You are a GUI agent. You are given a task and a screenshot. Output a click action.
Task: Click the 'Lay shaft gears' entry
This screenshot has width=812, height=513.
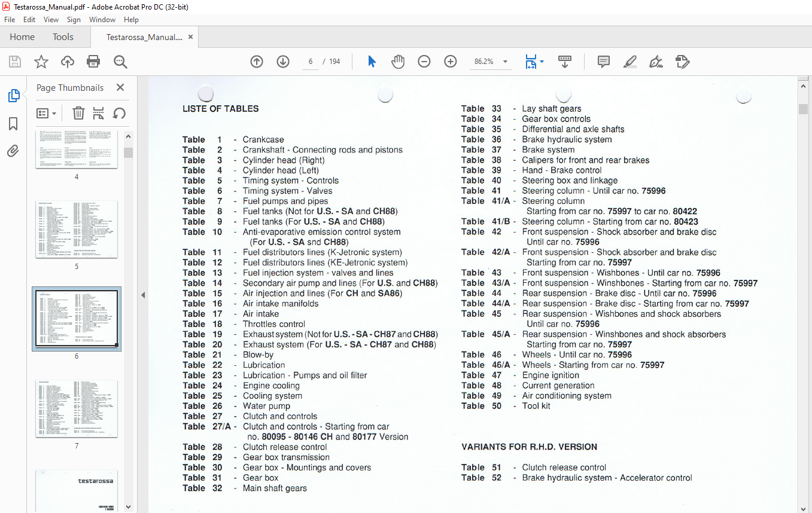coord(552,109)
